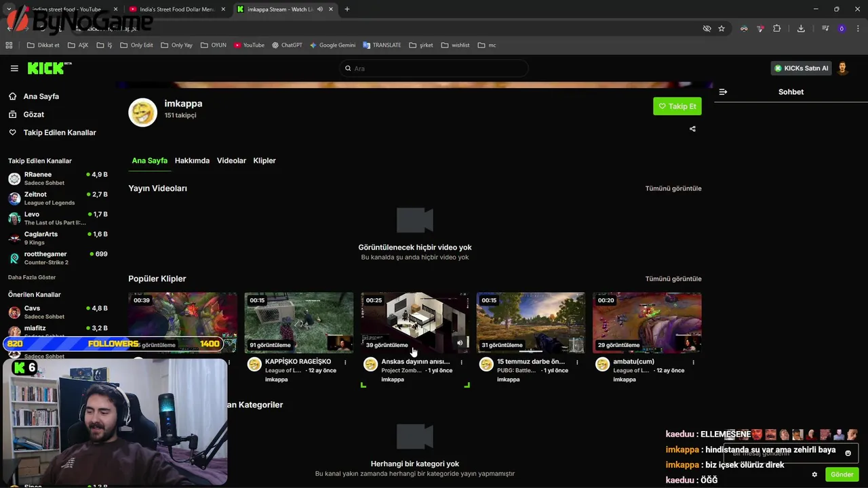Open browser downloads icon
The width and height of the screenshot is (868, 488).
[801, 28]
